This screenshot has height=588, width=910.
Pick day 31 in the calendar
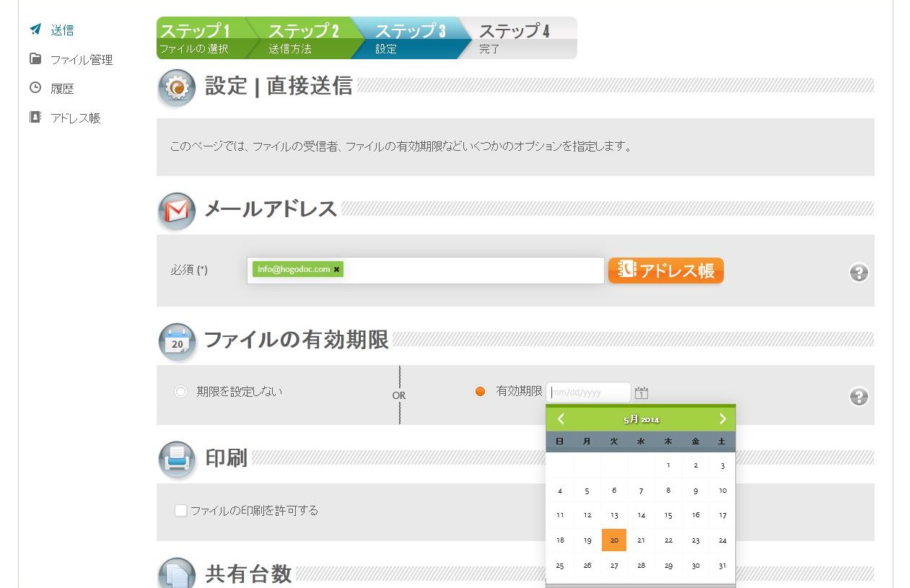pos(722,566)
